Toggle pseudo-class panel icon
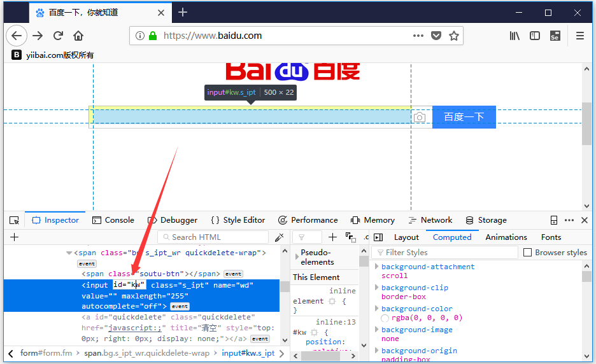Image resolution: width=596 pixels, height=364 pixels. (x=350, y=237)
